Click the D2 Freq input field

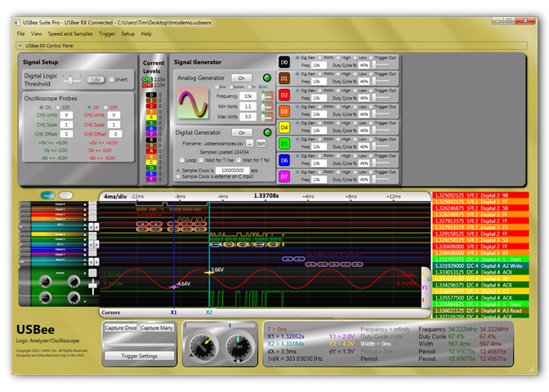[319, 98]
